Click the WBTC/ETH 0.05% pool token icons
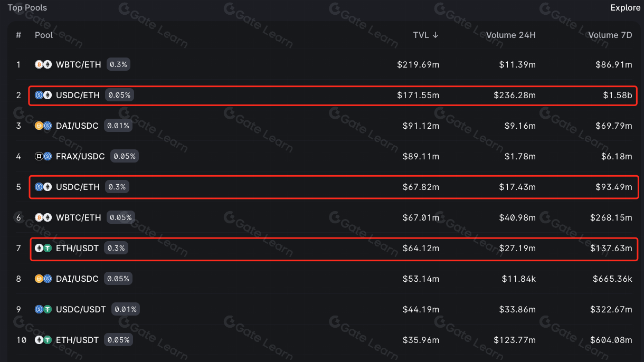The height and width of the screenshot is (362, 644). pyautogui.click(x=43, y=217)
